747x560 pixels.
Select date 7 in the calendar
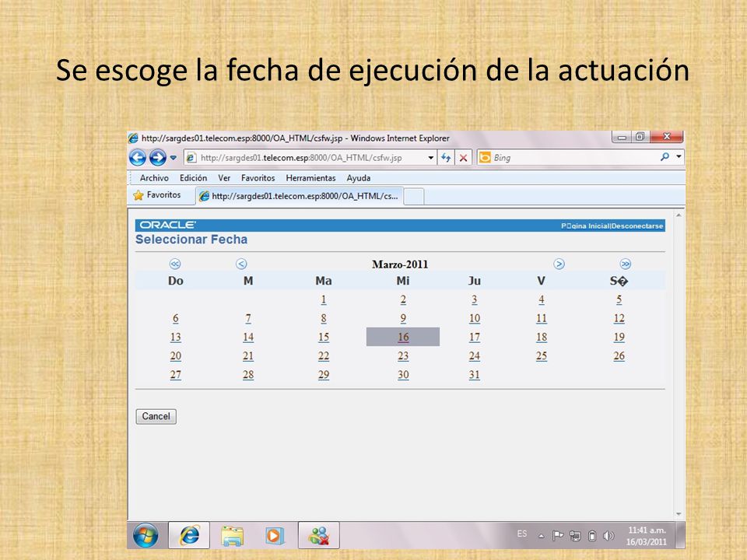coord(248,319)
